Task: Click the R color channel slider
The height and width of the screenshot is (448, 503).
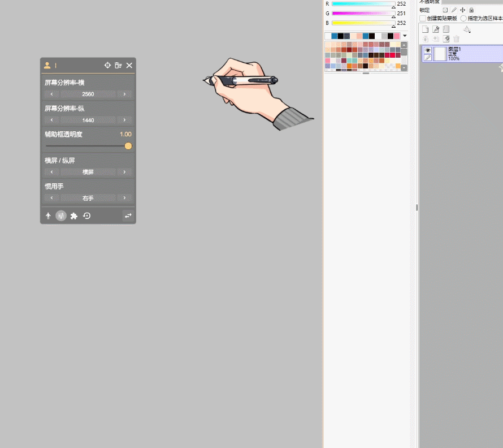Action: click(363, 4)
